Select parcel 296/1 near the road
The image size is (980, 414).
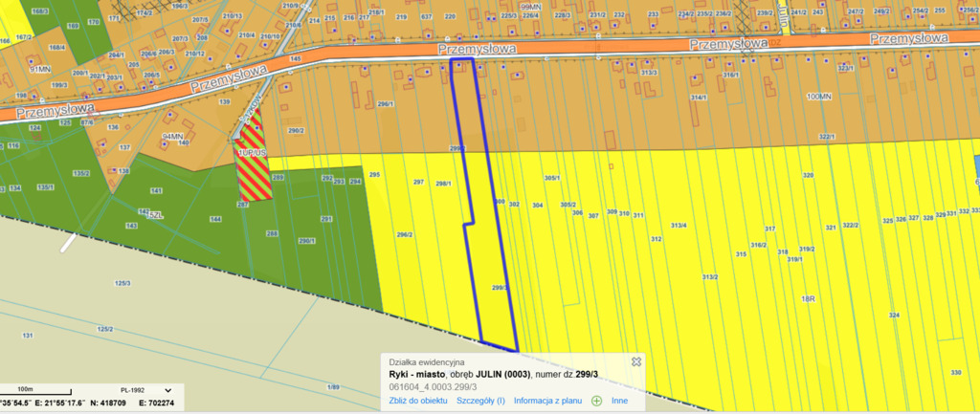386,103
